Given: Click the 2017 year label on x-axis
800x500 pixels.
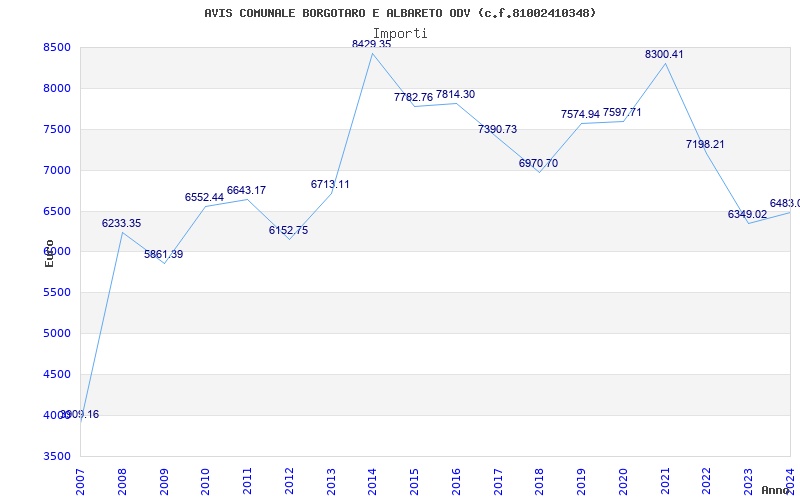Looking at the screenshot, I should (498, 482).
